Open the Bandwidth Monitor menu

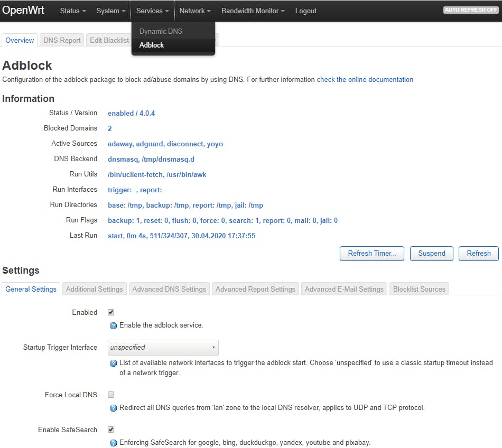(253, 11)
